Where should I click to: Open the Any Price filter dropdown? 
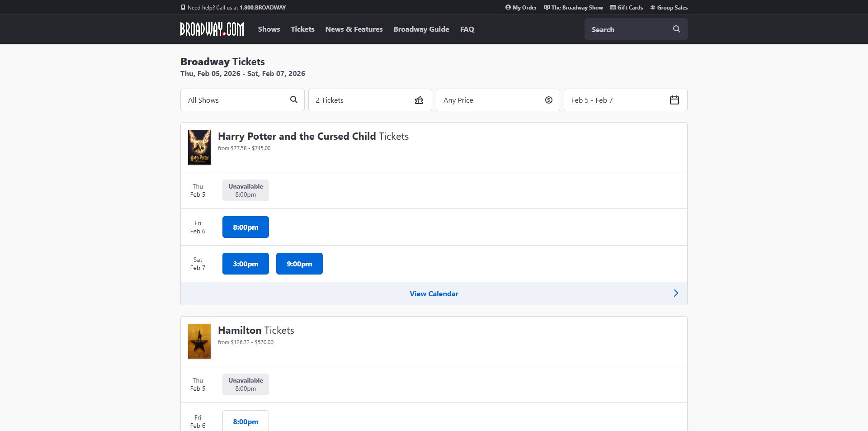[491, 100]
